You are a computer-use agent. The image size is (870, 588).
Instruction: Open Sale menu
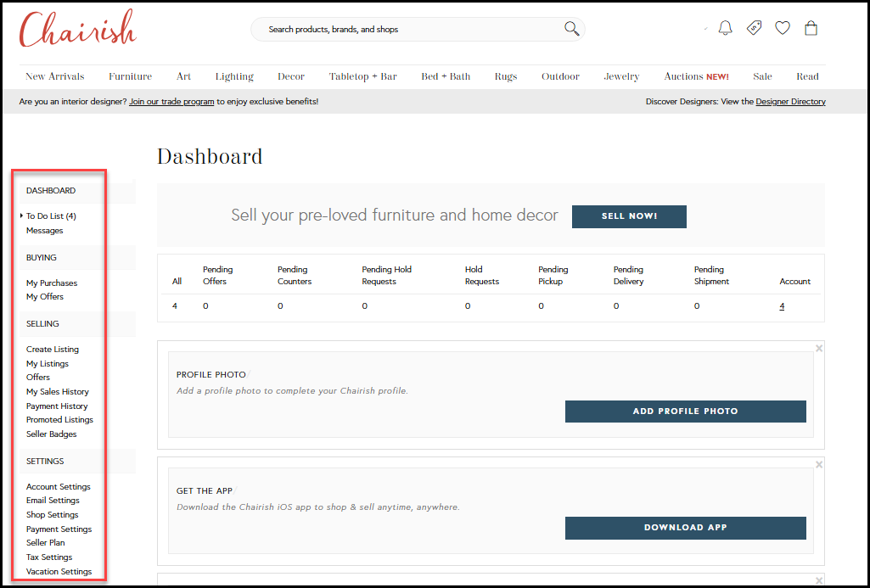(762, 76)
